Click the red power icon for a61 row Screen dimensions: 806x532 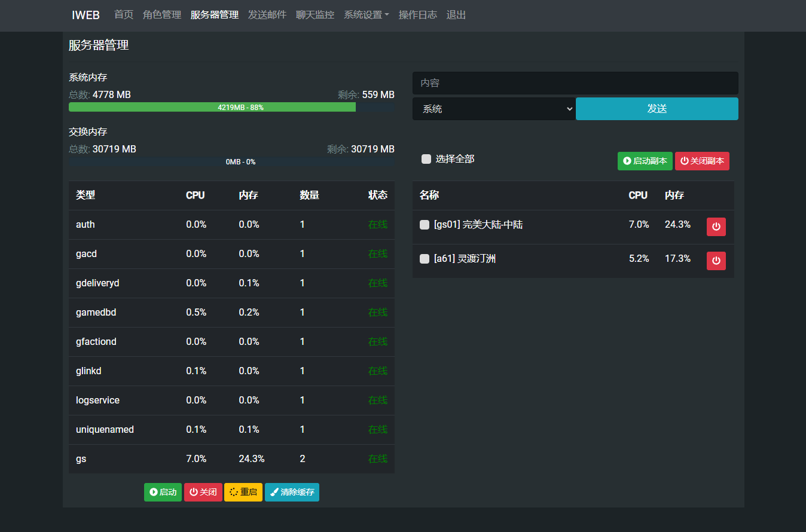[x=716, y=261]
